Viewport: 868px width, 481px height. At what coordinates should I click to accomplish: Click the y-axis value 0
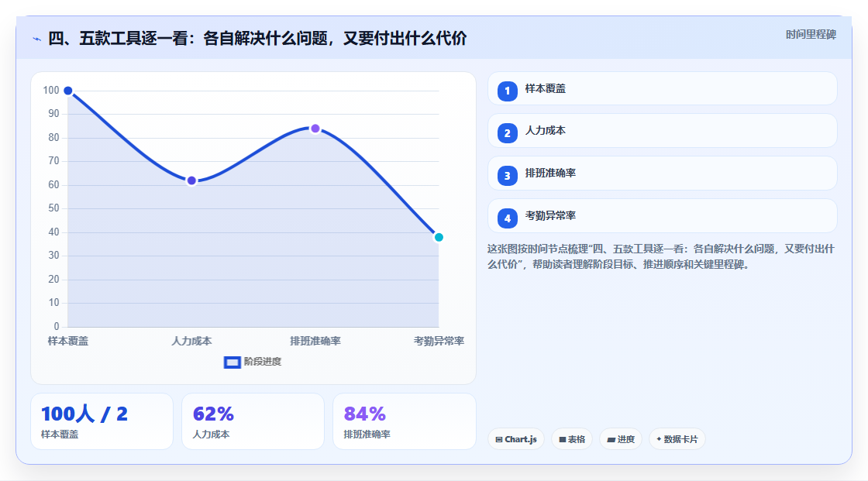click(x=57, y=327)
